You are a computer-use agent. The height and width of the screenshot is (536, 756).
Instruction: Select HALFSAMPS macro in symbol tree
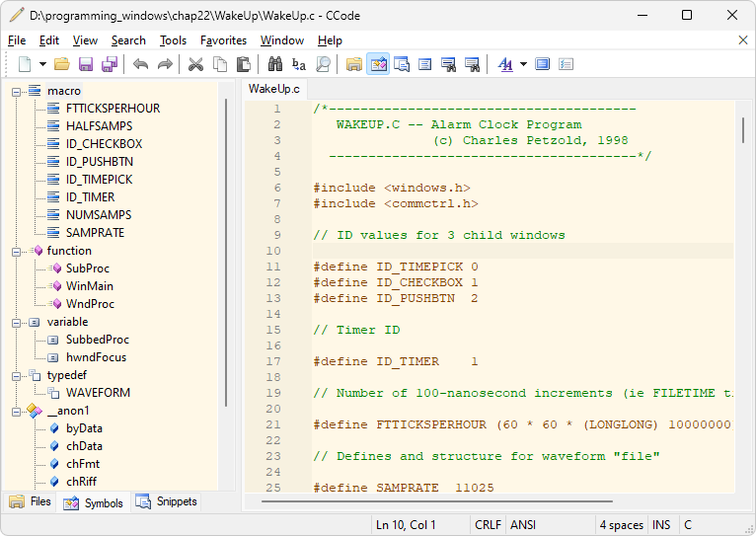click(99, 126)
